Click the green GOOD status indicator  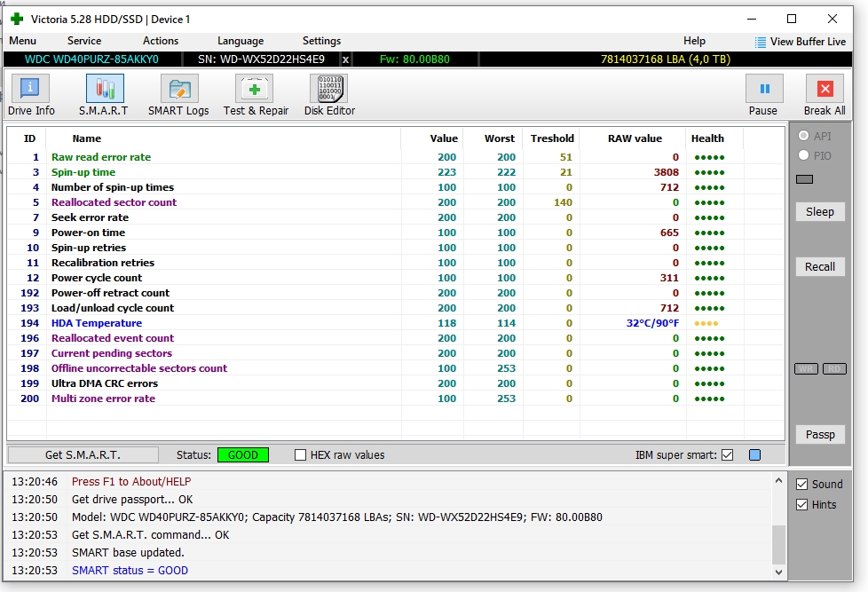coord(243,455)
